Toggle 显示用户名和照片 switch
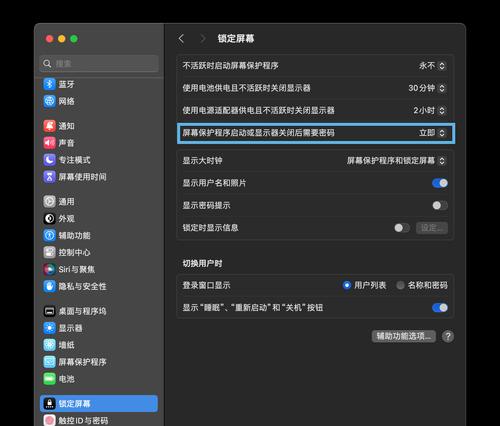 click(440, 183)
